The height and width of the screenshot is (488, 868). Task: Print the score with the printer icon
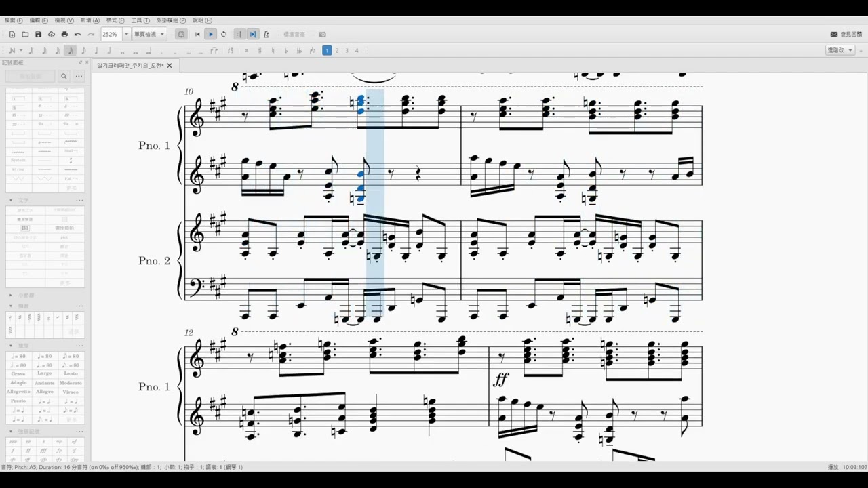[64, 34]
